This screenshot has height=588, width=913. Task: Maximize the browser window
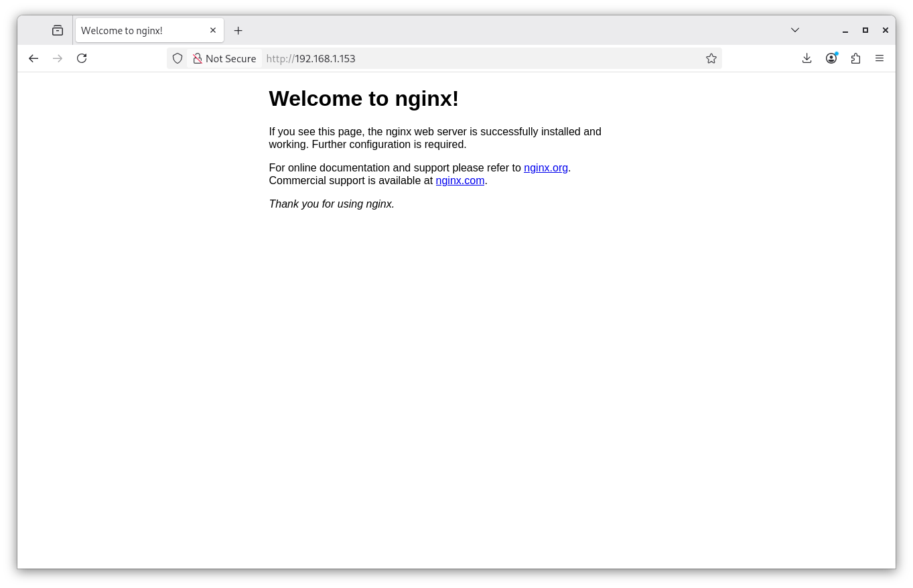click(865, 30)
